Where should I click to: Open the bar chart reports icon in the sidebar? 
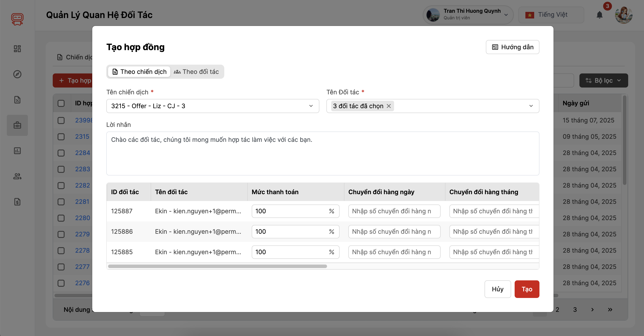(17, 151)
